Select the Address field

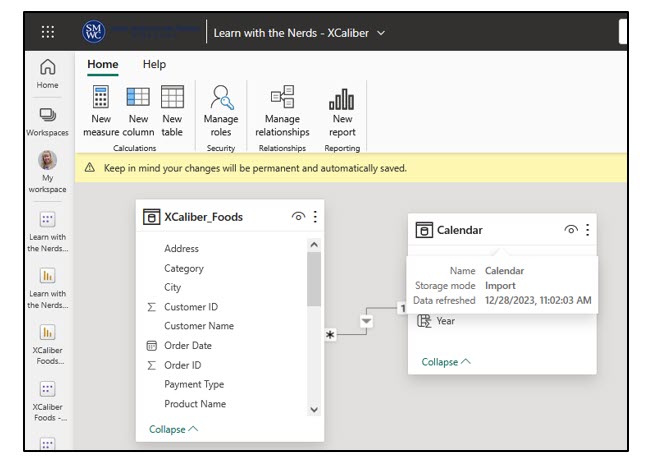181,248
